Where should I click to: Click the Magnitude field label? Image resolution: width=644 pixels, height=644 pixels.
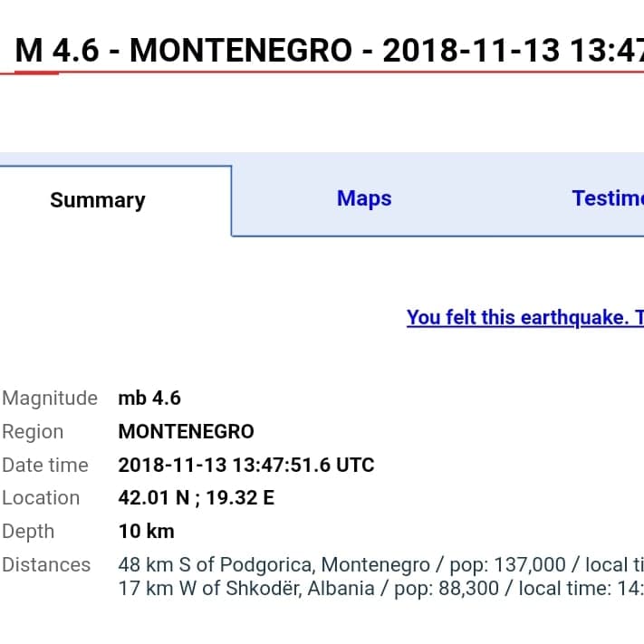pos(50,398)
